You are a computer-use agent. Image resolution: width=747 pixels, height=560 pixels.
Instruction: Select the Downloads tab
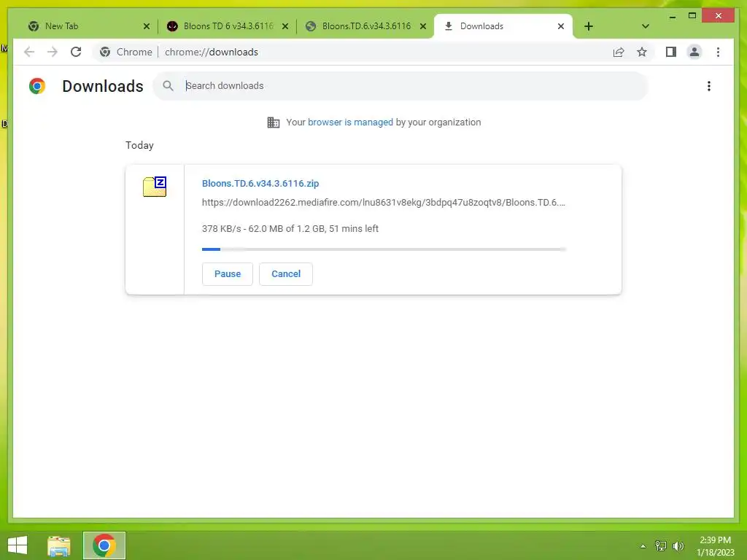pos(503,26)
